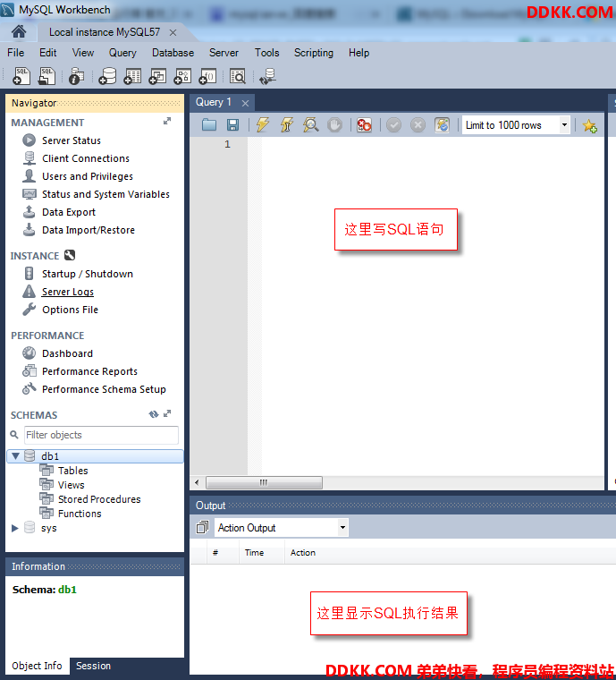Toggle continue-on-error execution icon
Image resolution: width=616 pixels, height=680 pixels.
[364, 125]
